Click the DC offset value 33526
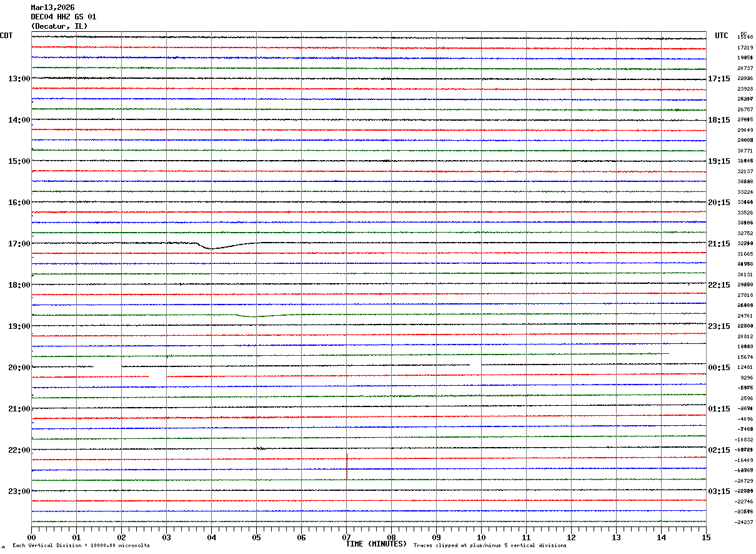 [745, 213]
